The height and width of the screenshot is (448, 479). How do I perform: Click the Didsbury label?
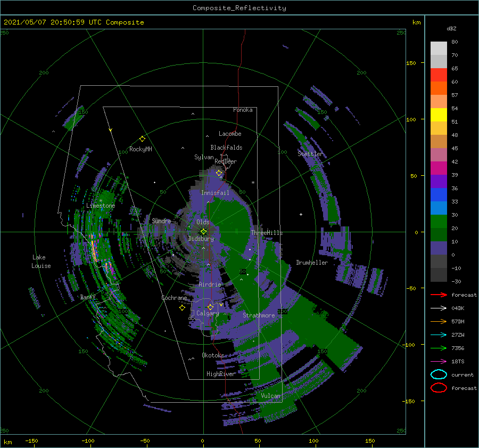pos(201,239)
